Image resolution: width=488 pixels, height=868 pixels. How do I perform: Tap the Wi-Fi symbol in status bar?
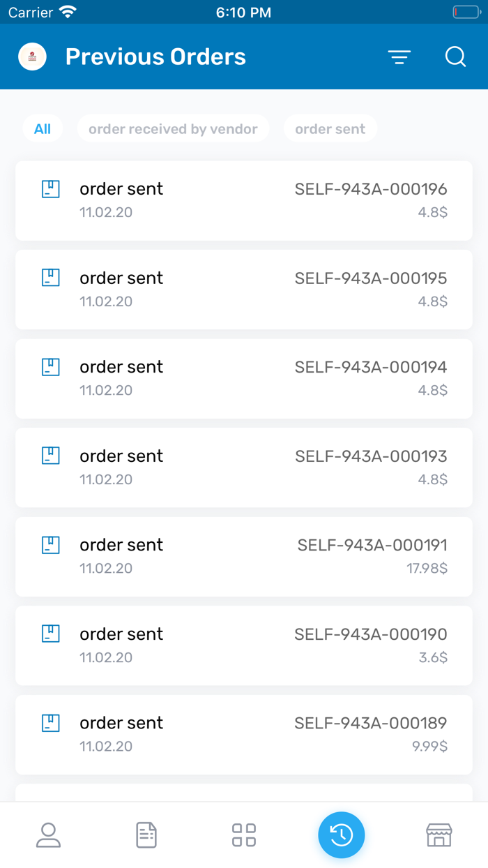pyautogui.click(x=67, y=11)
